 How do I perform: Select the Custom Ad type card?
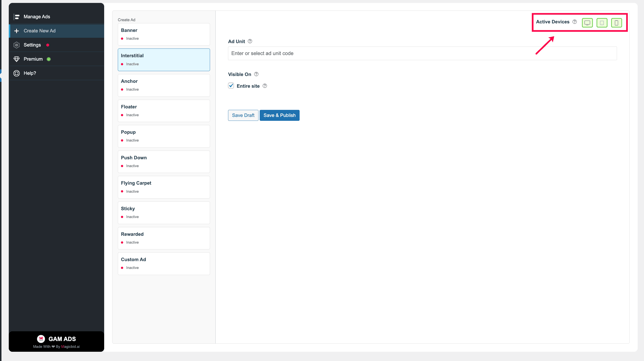pos(164,264)
